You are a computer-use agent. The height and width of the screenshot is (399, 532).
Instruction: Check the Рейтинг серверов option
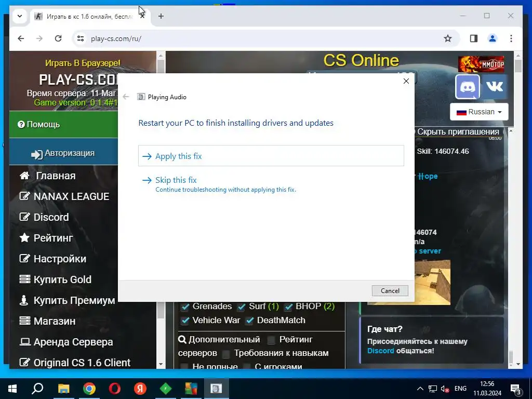[x=271, y=340]
